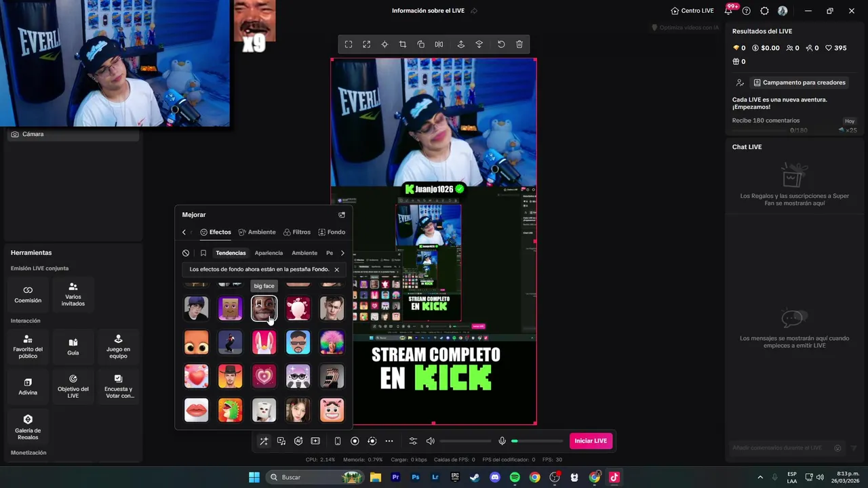
Task: Pop out the Mejorar panel
Action: click(342, 215)
